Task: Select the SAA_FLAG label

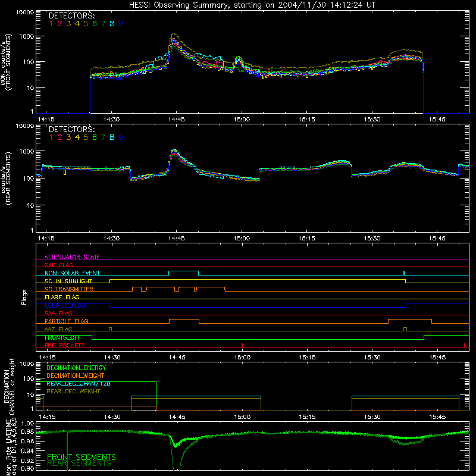Action: click(58, 313)
